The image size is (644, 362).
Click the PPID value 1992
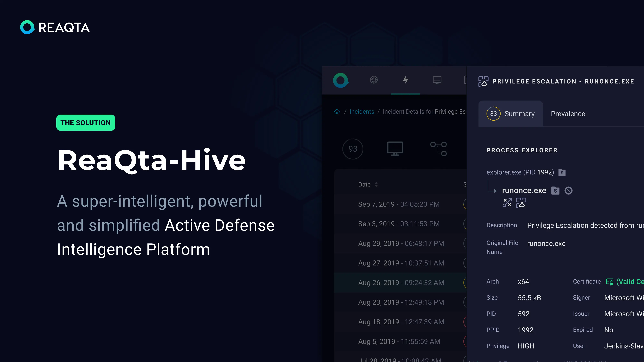(x=526, y=330)
